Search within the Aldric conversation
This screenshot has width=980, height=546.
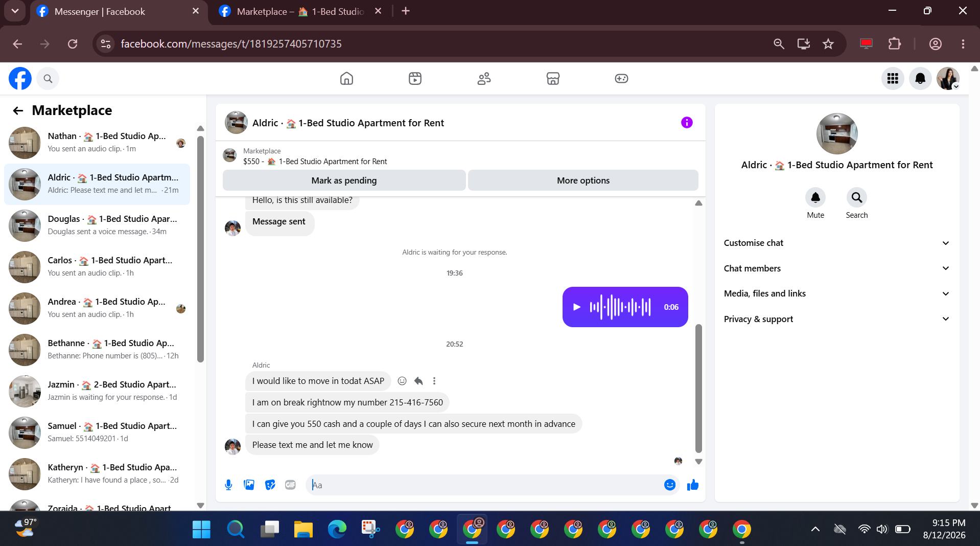[857, 197]
